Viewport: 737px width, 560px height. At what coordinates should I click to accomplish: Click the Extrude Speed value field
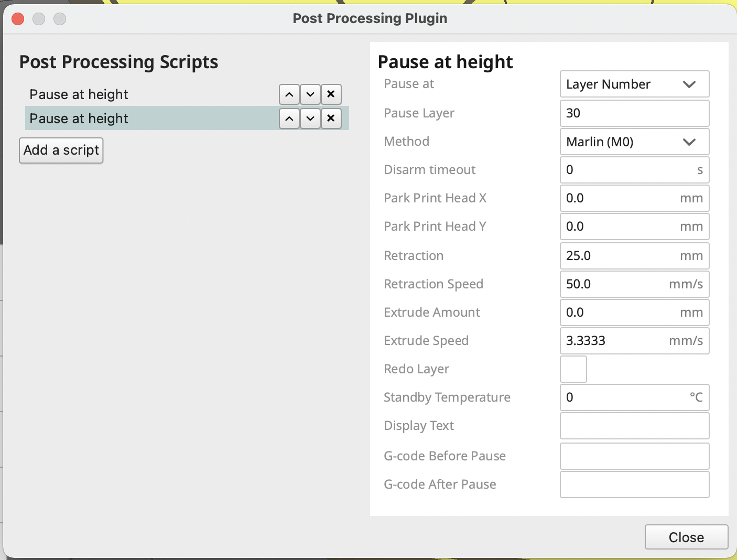pos(634,341)
